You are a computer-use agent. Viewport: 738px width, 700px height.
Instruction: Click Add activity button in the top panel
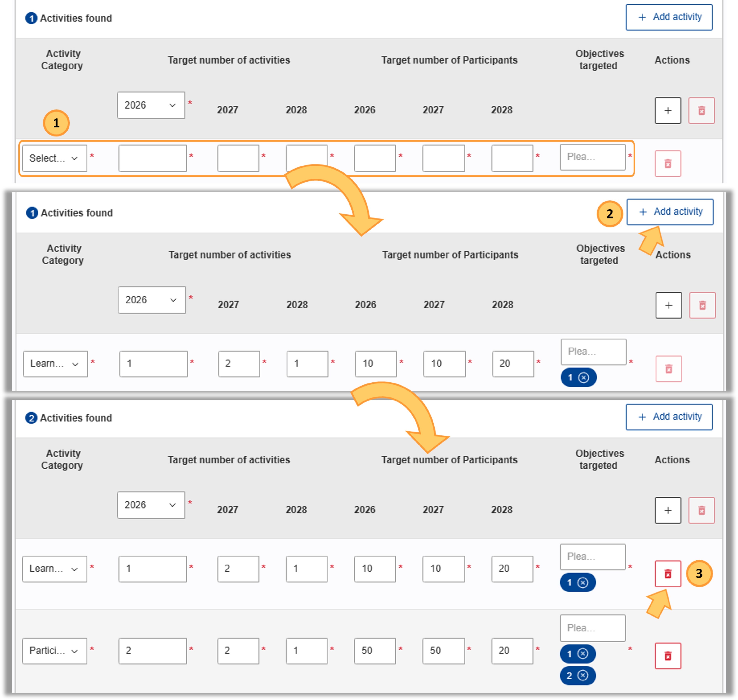click(669, 17)
